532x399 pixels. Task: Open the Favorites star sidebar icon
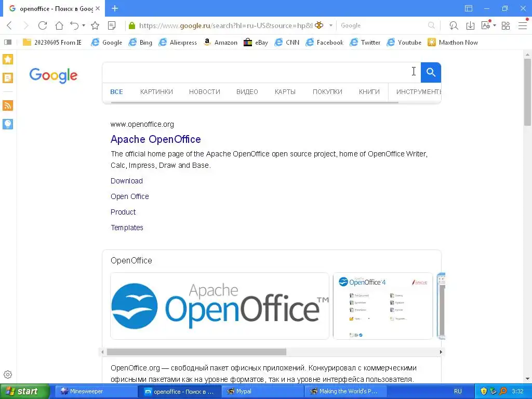coord(8,59)
